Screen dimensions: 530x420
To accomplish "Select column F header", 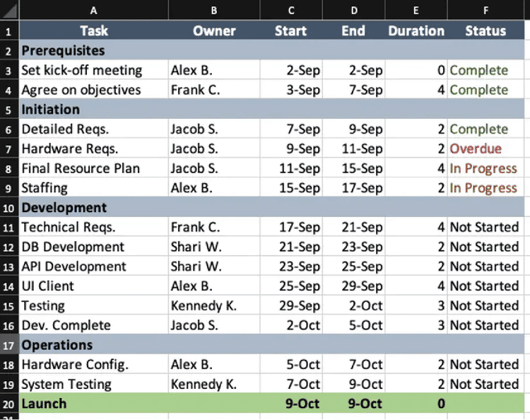I will click(x=485, y=10).
